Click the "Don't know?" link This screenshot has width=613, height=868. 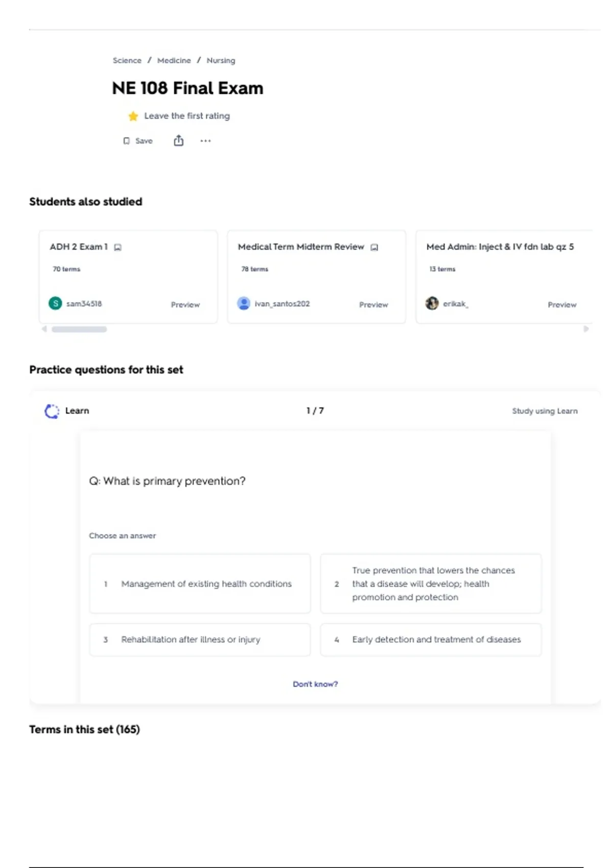315,684
